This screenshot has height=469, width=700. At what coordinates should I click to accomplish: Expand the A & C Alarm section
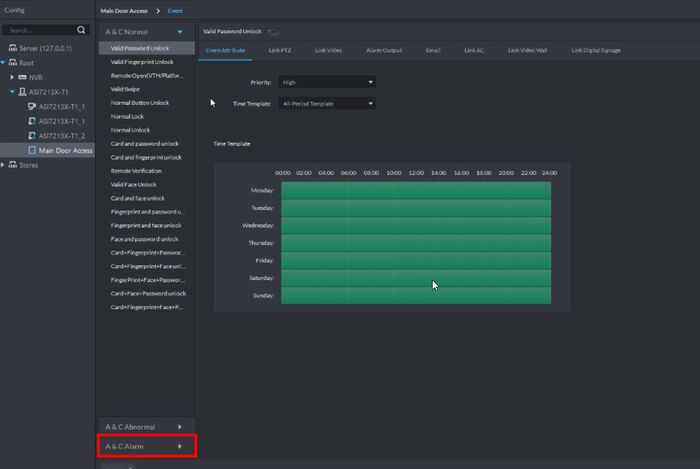[x=145, y=446]
